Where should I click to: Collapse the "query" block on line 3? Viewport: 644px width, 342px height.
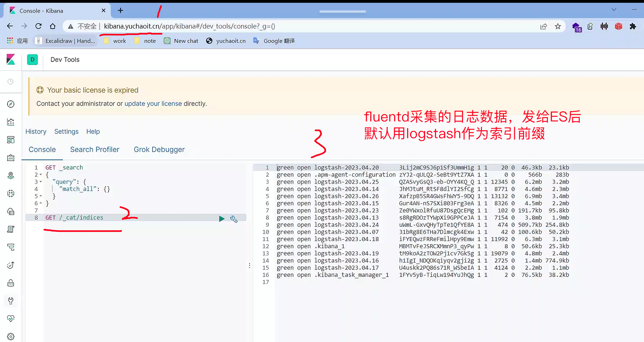pyautogui.click(x=41, y=182)
